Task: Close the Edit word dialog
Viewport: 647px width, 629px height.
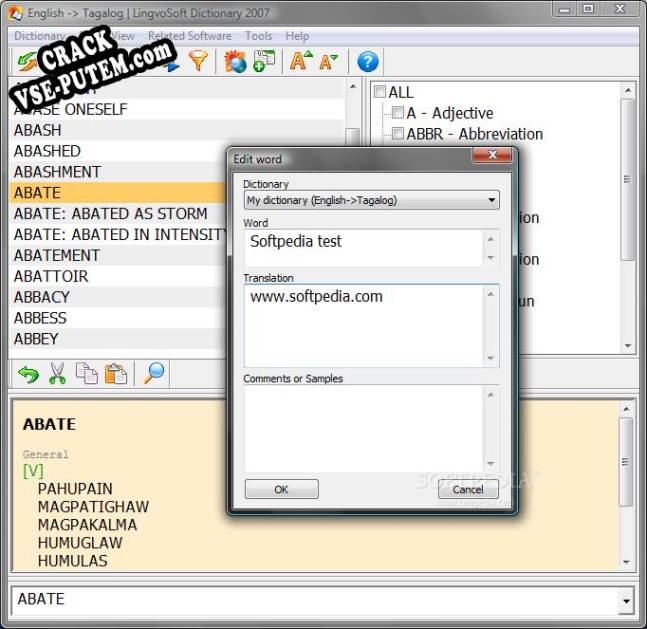Action: coord(492,155)
